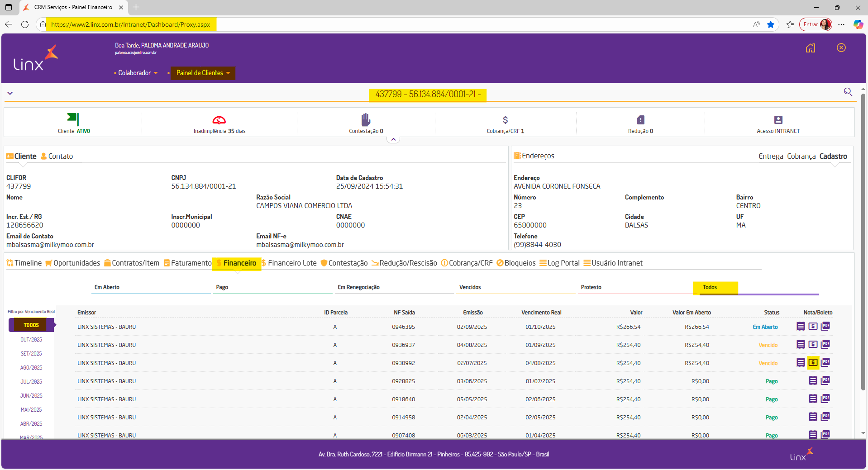Viewport: 868px width, 470px height.
Task: Open PDF icon for NF 0918640
Action: click(x=825, y=399)
